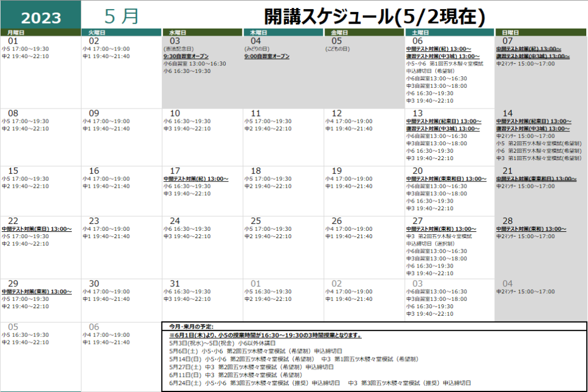The height and width of the screenshot is (392, 588).
Task: Open the underlined ※6月1日(木)より notice
Action: 265,335
